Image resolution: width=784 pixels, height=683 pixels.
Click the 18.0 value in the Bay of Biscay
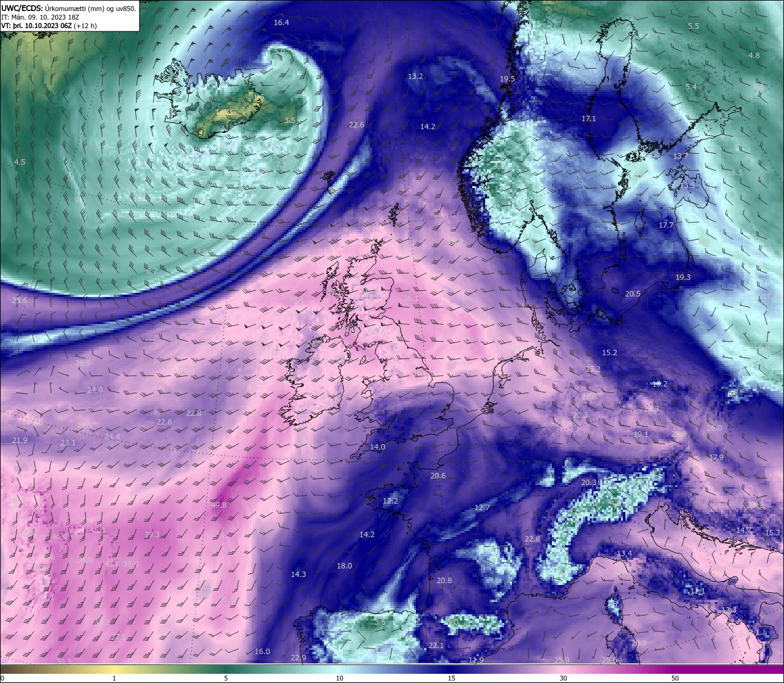pyautogui.click(x=344, y=566)
